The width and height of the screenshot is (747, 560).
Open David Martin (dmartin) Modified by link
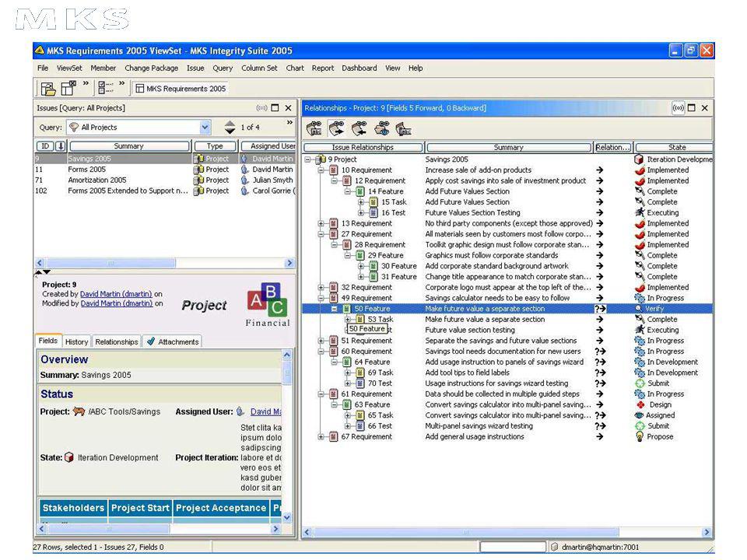117,303
